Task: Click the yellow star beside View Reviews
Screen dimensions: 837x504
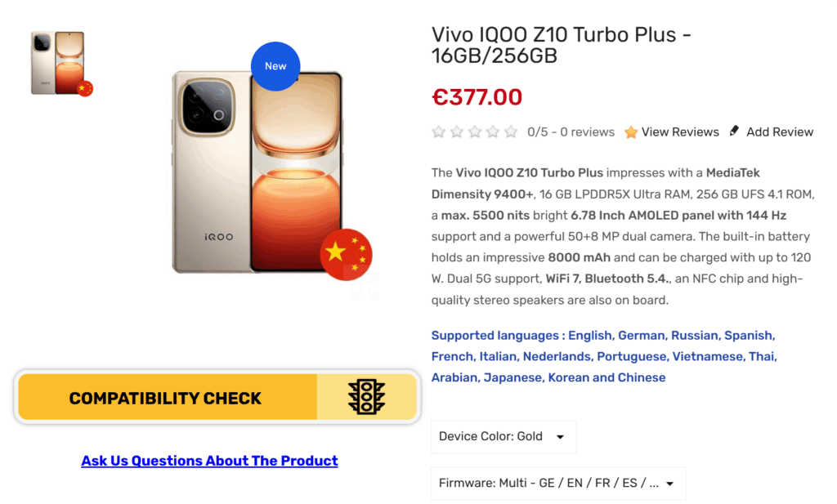Action: [x=631, y=132]
